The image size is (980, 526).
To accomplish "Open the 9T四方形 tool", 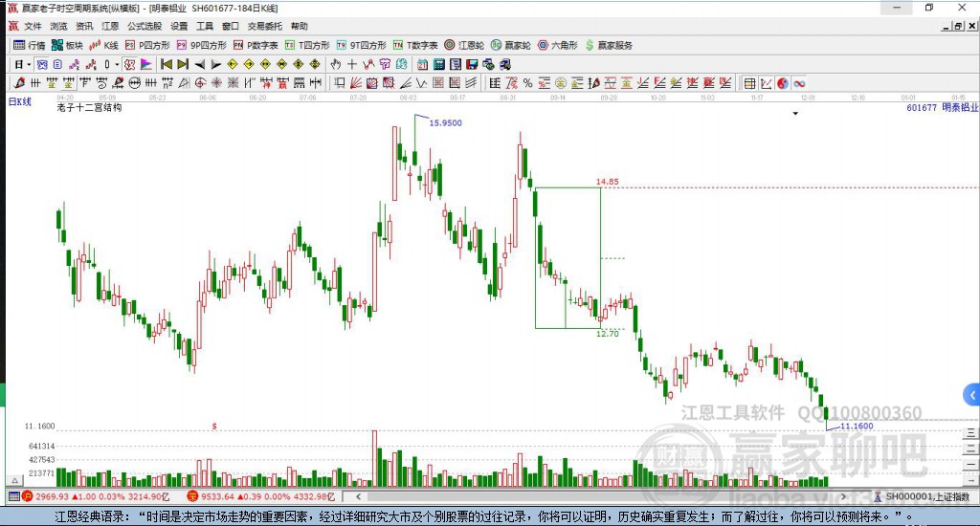I will click(361, 45).
